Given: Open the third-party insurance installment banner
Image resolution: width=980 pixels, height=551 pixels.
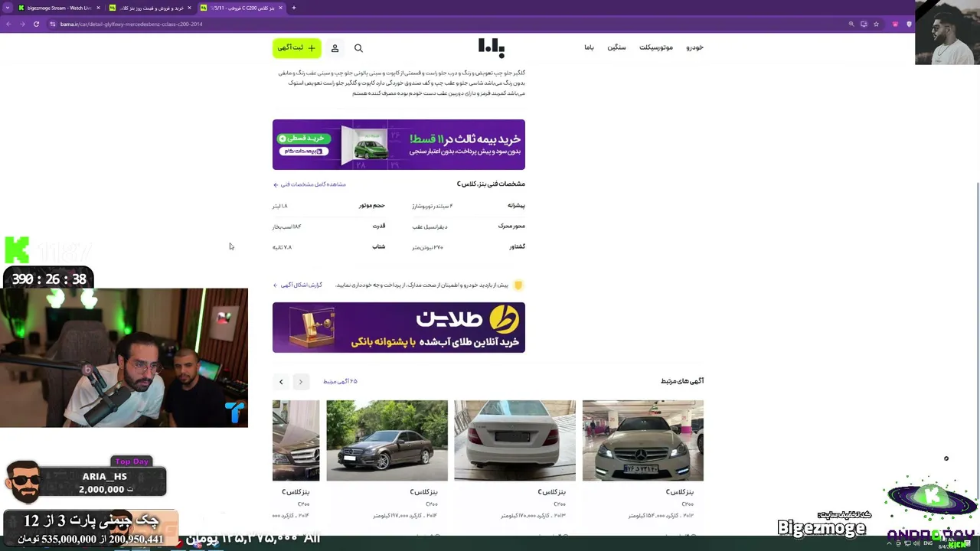Looking at the screenshot, I should click(x=399, y=145).
